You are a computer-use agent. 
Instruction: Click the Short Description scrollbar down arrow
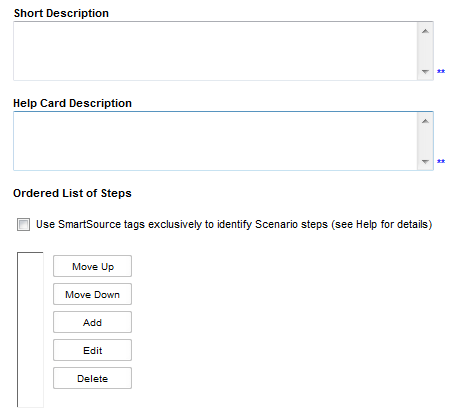point(425,71)
